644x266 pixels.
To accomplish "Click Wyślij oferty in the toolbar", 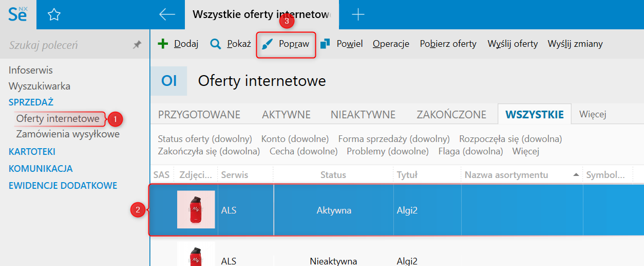I will point(513,44).
